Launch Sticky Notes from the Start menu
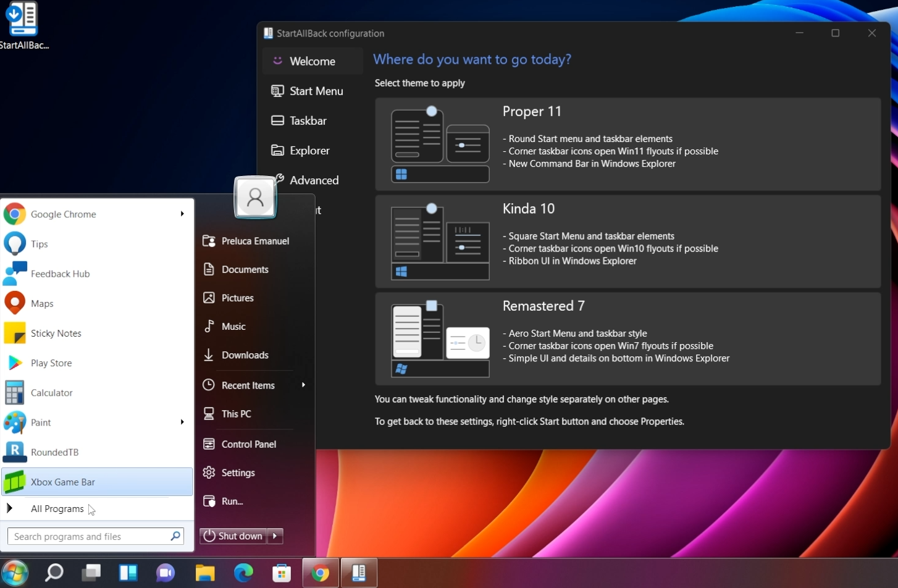 coord(56,333)
